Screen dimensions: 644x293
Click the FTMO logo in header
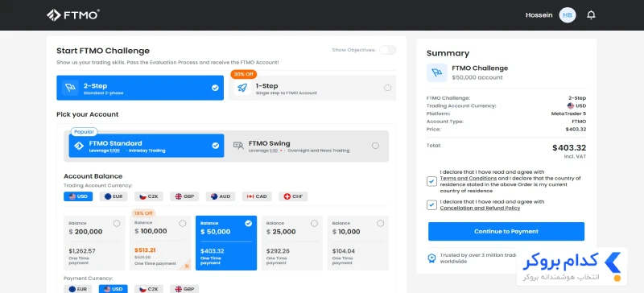(72, 15)
